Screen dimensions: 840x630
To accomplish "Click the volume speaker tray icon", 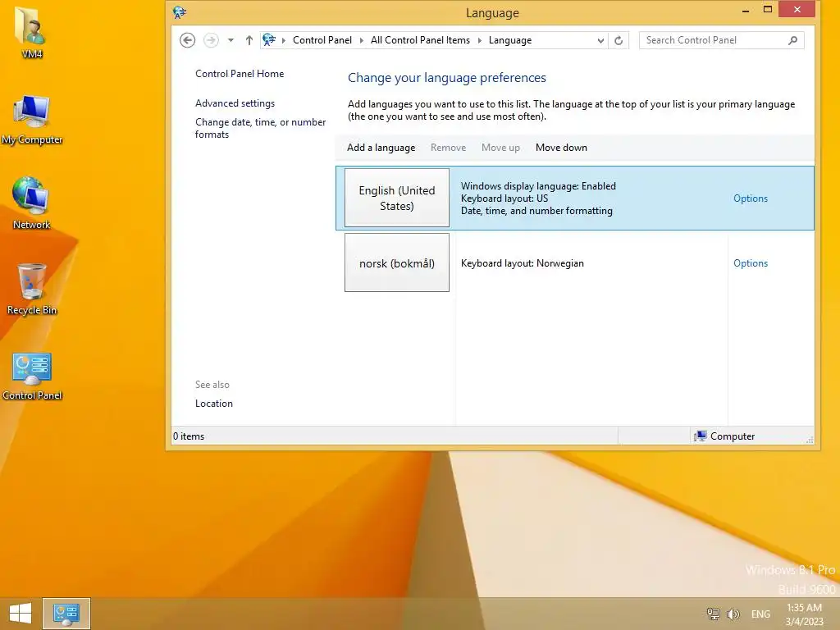I will (733, 614).
